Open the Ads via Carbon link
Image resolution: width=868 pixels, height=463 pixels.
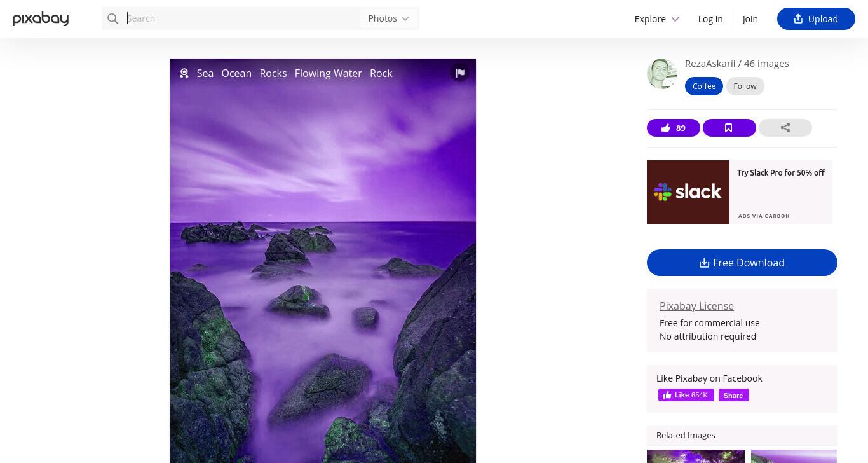pos(764,216)
